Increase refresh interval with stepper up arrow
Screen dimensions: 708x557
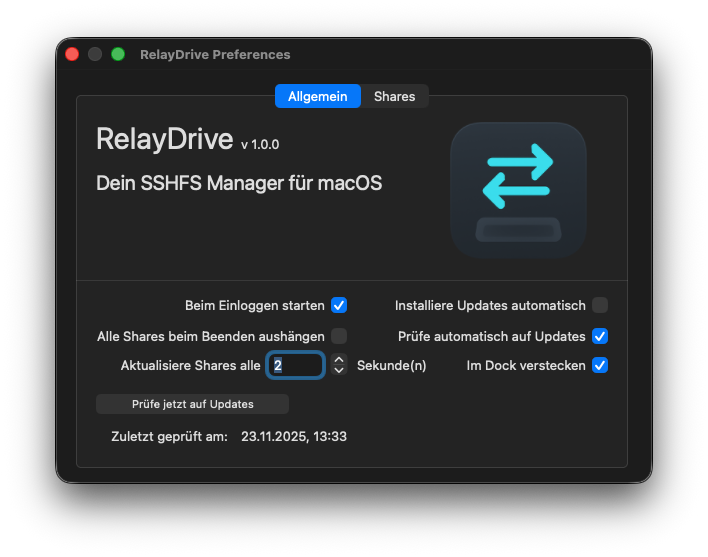click(x=339, y=360)
